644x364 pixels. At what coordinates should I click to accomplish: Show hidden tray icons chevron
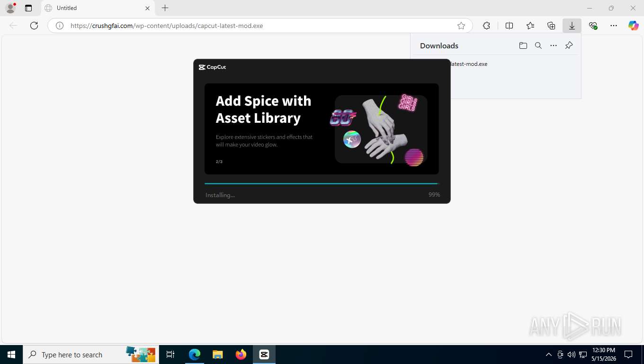(x=549, y=355)
